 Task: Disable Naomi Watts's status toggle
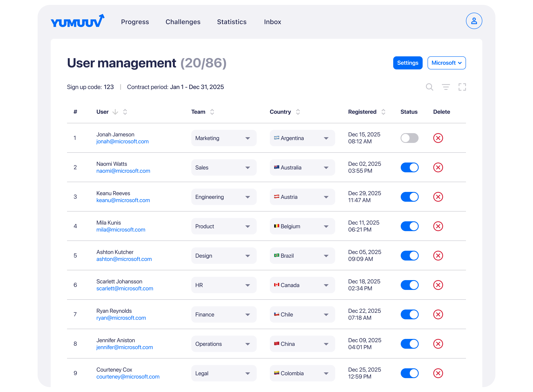coord(409,168)
